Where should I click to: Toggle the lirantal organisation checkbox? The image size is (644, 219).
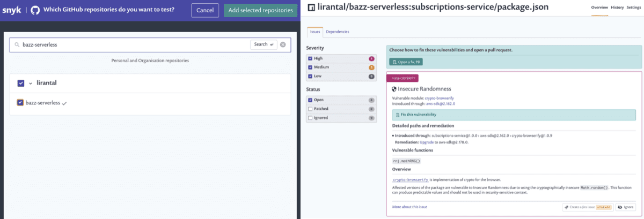point(21,83)
